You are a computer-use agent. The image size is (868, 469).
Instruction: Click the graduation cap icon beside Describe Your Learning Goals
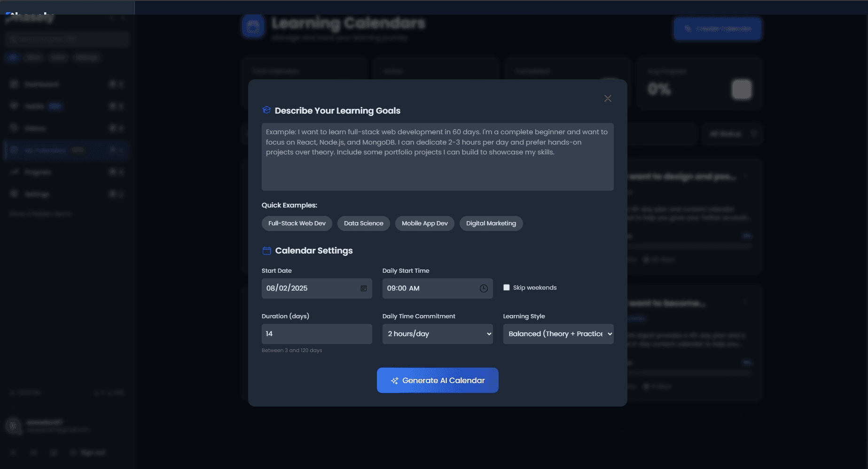(x=266, y=110)
